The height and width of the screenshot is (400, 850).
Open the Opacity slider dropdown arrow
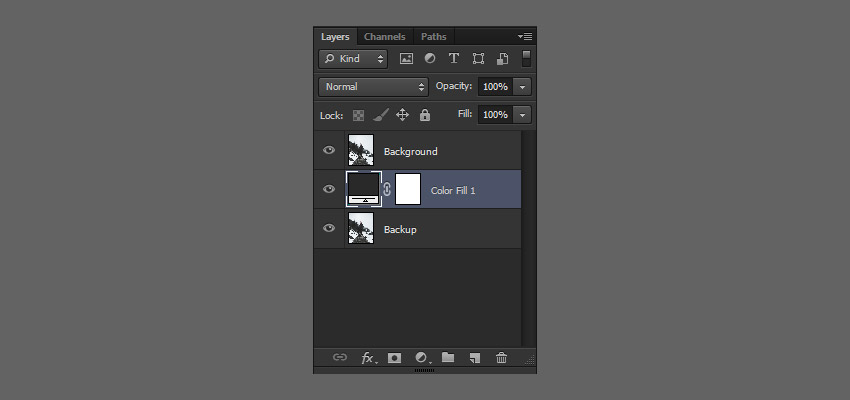[523, 87]
